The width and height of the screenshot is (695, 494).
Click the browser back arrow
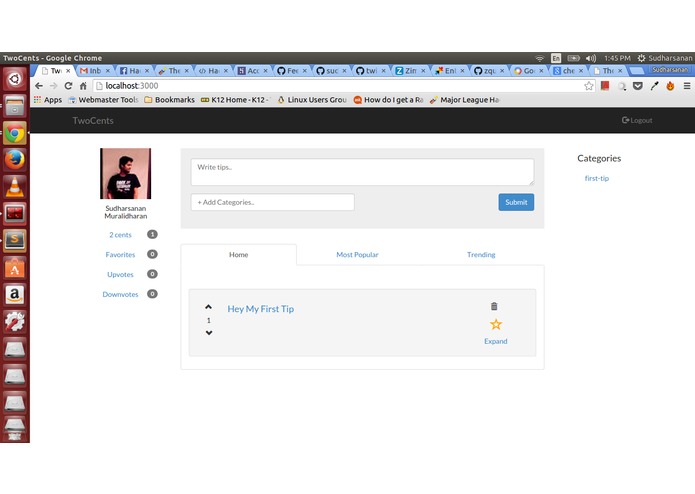tap(39, 86)
